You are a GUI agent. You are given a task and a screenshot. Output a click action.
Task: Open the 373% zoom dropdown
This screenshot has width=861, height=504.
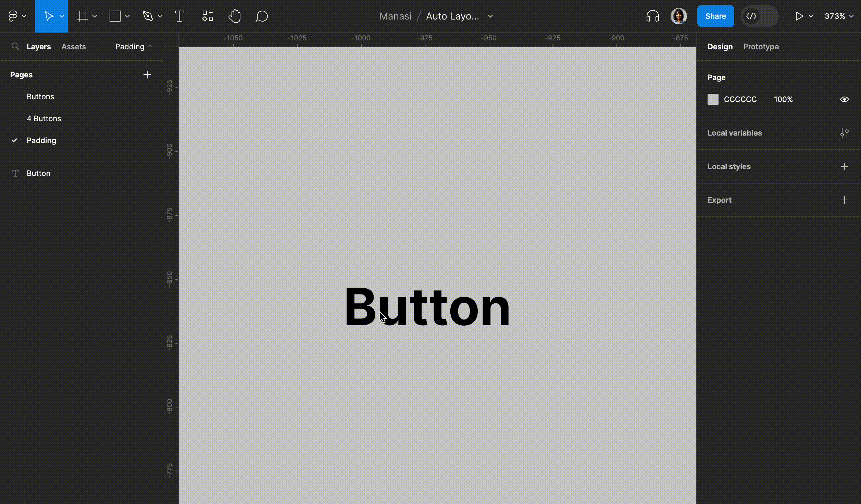[839, 16]
